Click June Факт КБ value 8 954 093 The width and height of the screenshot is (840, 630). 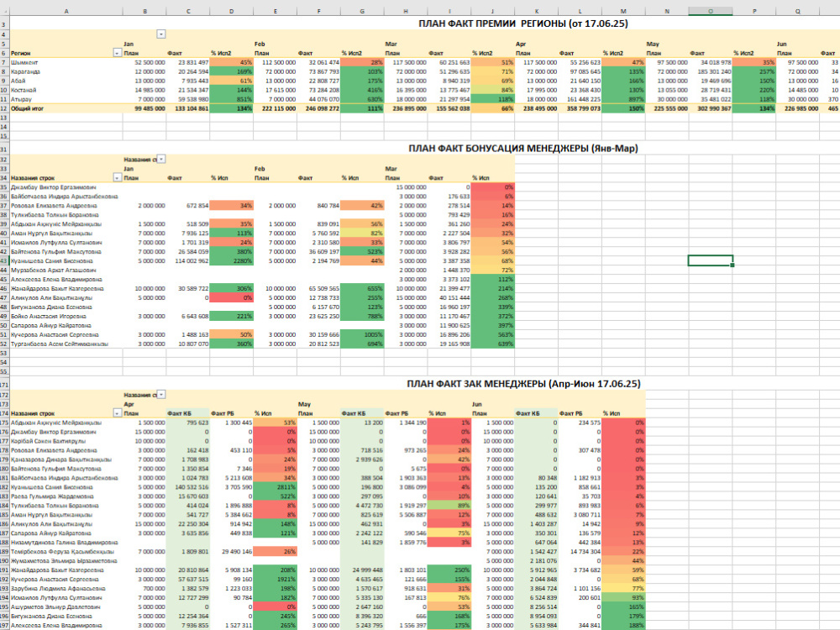tap(536, 616)
